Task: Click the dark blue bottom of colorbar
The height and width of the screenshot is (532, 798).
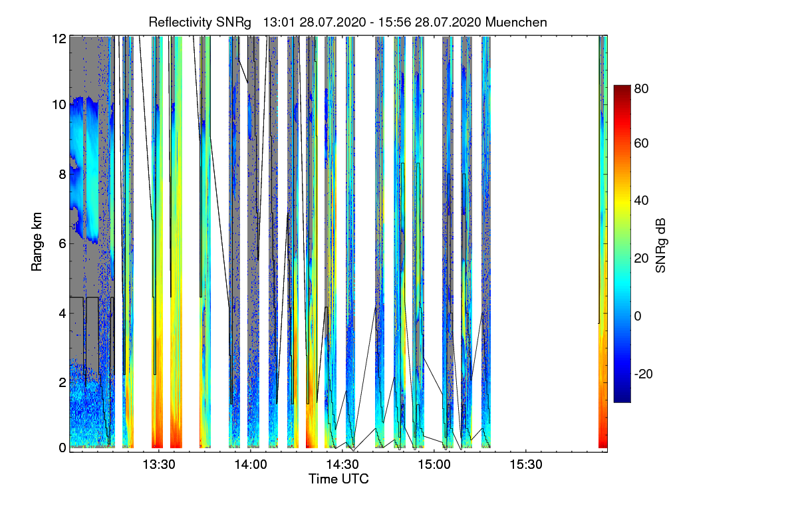Action: pyautogui.click(x=622, y=397)
